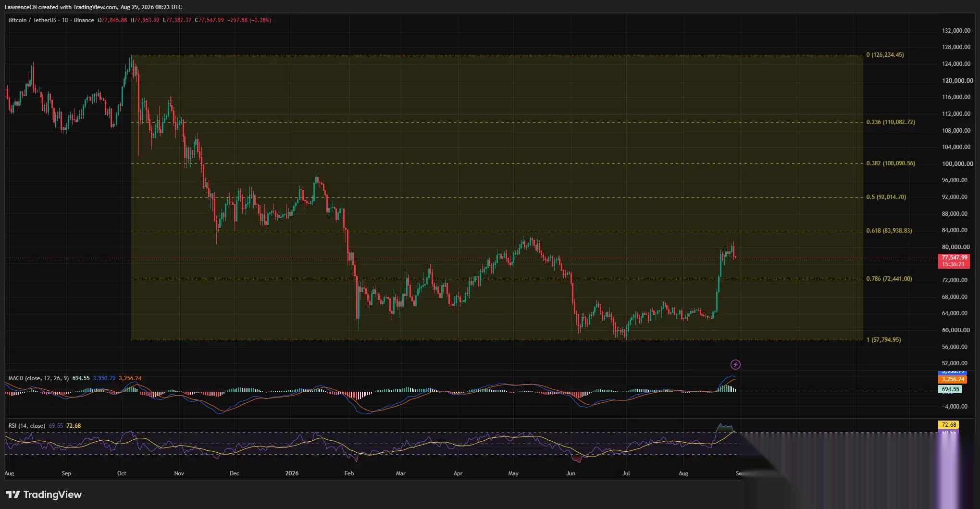Click the 100,000.00 price axis label
The width and height of the screenshot is (980, 509).
pos(957,164)
